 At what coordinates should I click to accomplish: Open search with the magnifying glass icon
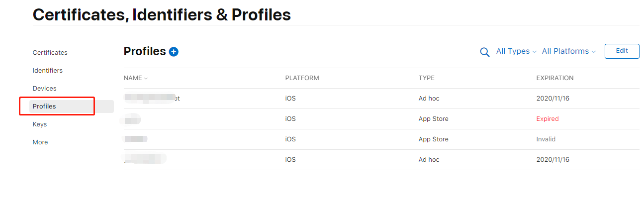click(484, 52)
